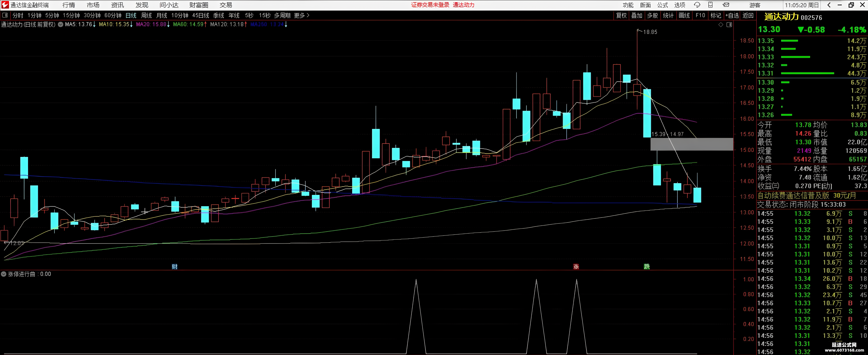Screen dimensions: 868x355
Task: Click the Tongdaxin red logo icon
Action: coord(5,5)
